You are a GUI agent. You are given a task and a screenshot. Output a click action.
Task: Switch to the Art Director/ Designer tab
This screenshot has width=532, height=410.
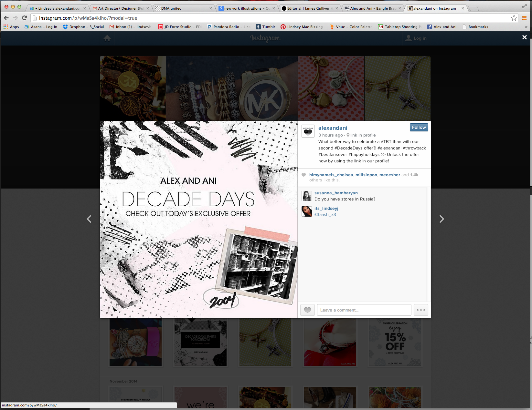click(x=121, y=8)
